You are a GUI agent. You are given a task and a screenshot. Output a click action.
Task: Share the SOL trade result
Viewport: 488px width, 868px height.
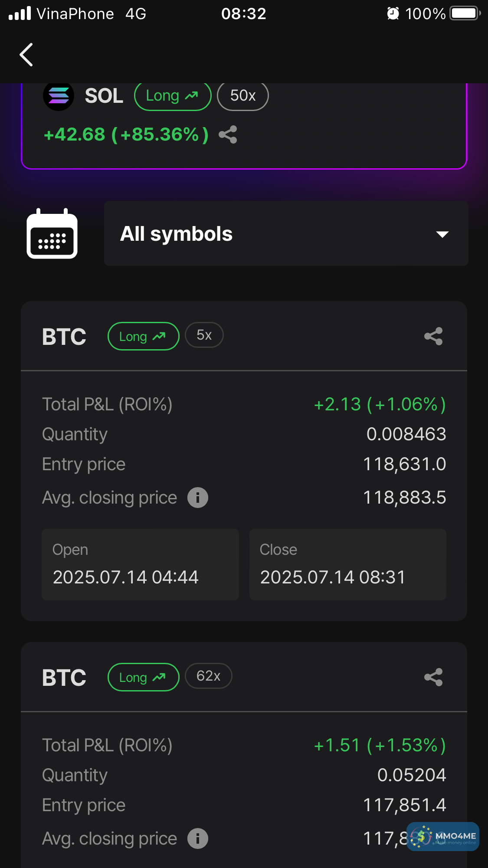coord(228,134)
